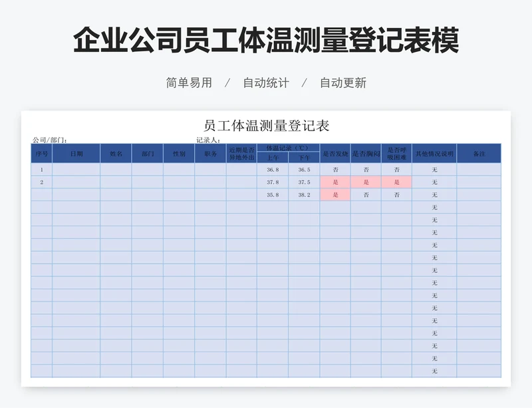The width and height of the screenshot is (532, 408).
Task: Select the 性别 column header
Action: pos(179,154)
